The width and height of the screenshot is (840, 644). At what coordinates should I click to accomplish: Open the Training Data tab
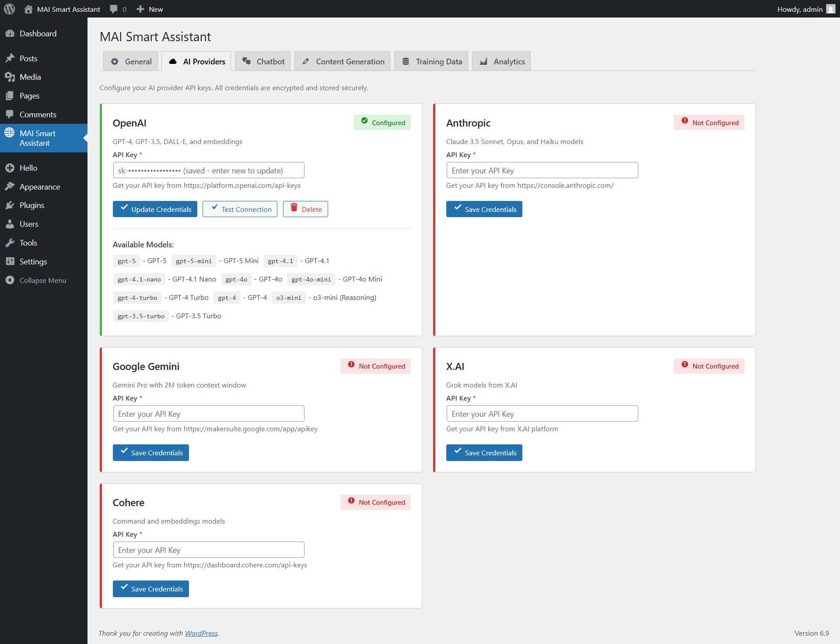(431, 62)
